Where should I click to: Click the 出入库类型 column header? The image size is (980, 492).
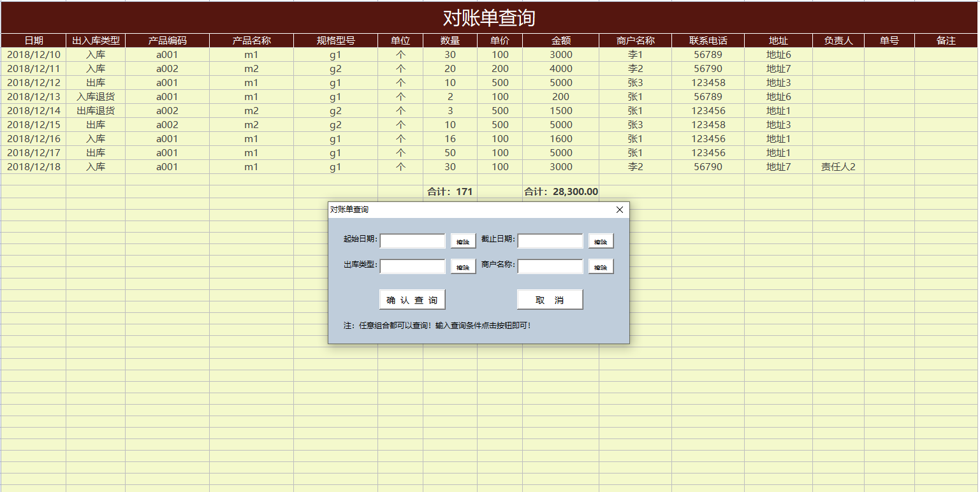[96, 41]
